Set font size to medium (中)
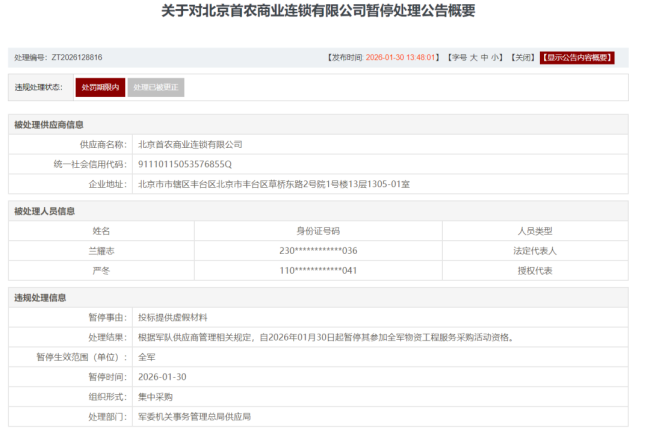The width and height of the screenshot is (650, 441). [x=484, y=58]
